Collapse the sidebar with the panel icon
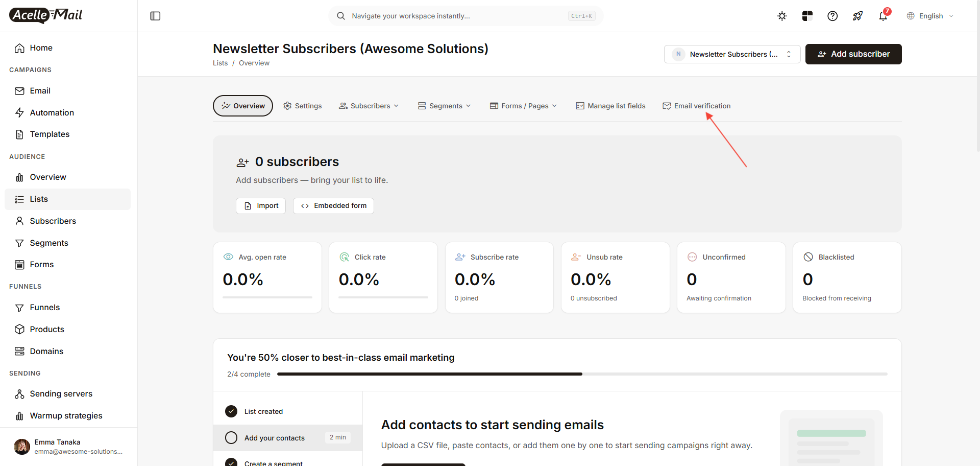Screen dimensions: 980x466 [155, 16]
